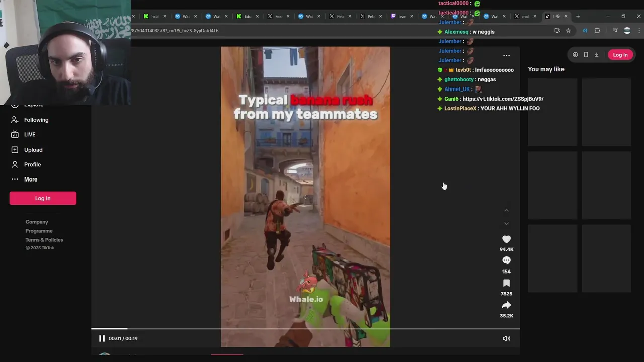Screen dimensions: 644x362
Task: Open a new browser tab with plus
Action: 578,16
